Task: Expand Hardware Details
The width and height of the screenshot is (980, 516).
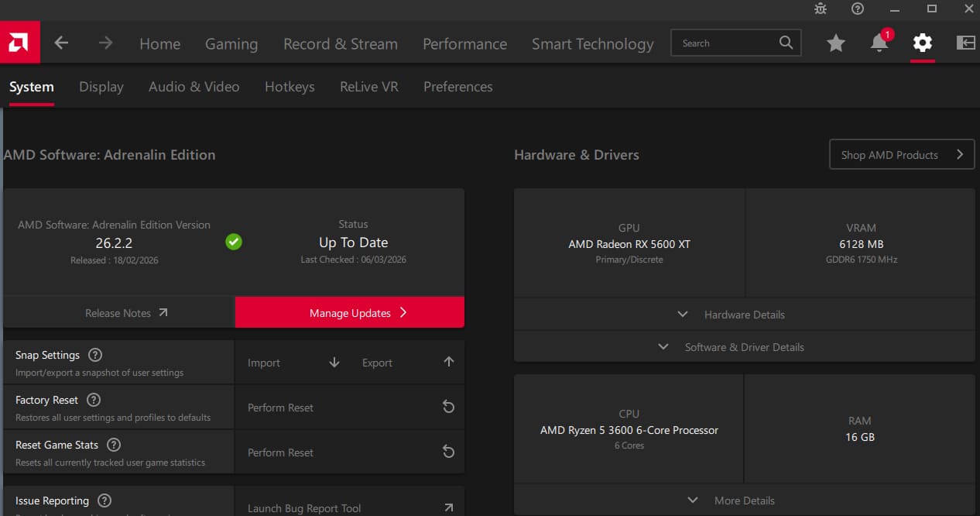Action: [x=744, y=315]
